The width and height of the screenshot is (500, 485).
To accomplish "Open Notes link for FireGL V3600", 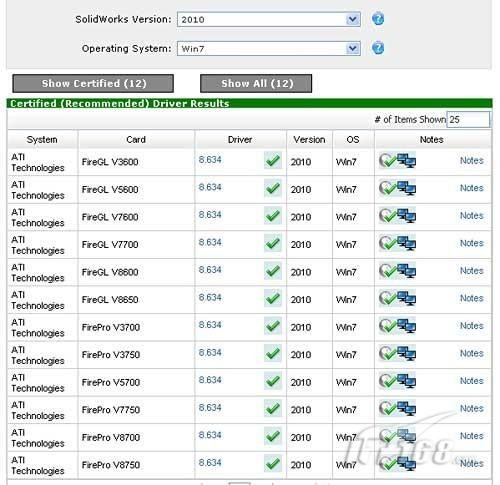I will (472, 161).
